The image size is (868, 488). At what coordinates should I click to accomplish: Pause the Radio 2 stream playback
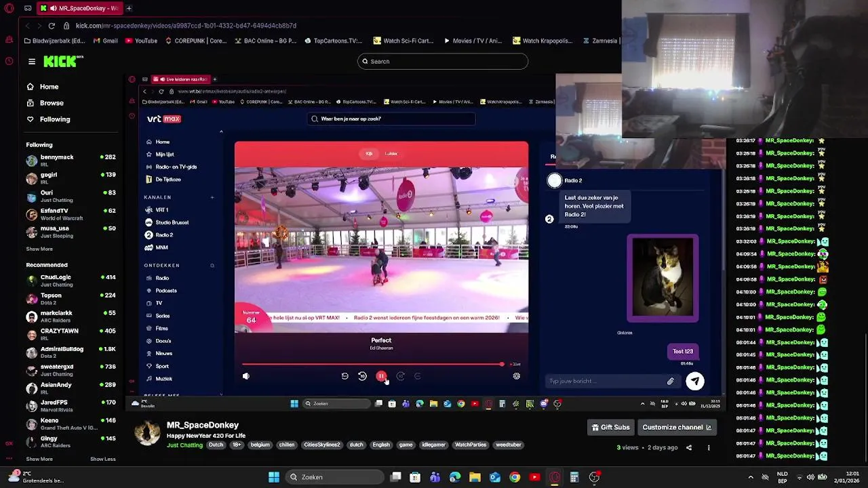point(381,376)
